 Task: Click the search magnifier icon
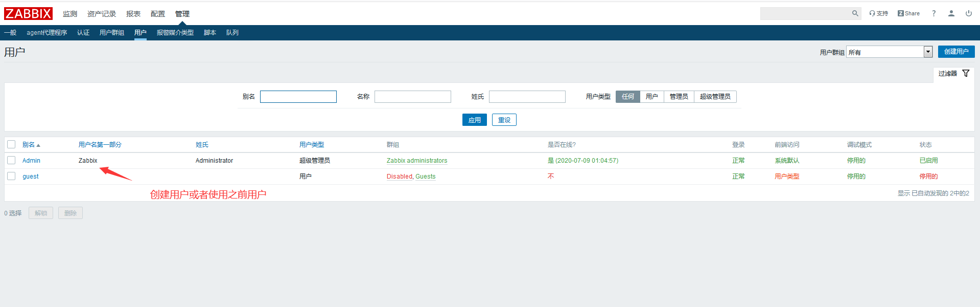pos(855,14)
